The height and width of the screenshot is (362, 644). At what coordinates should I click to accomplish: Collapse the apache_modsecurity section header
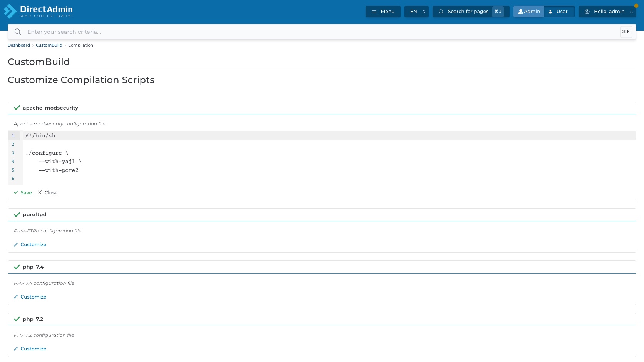click(322, 108)
